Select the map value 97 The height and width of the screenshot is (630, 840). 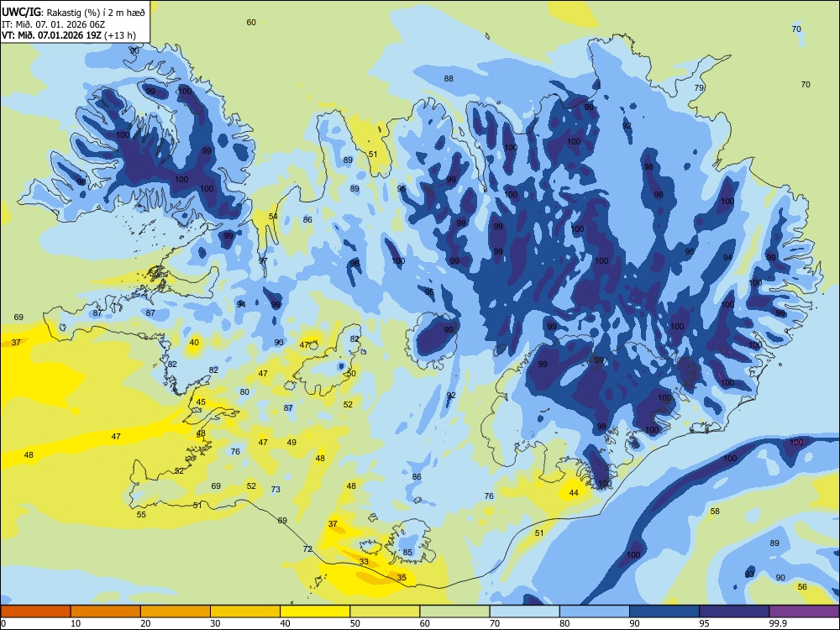(x=262, y=261)
